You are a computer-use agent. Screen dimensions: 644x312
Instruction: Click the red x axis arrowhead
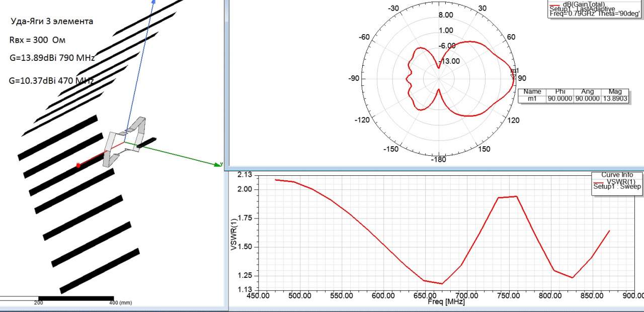pyautogui.click(x=78, y=165)
